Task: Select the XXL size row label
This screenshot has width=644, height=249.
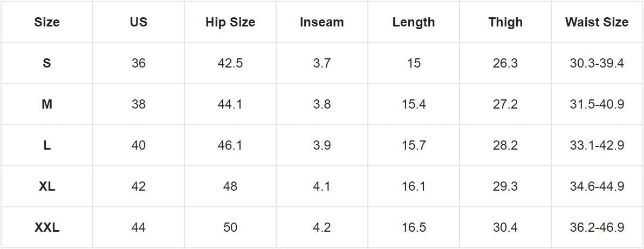Action: (x=47, y=227)
